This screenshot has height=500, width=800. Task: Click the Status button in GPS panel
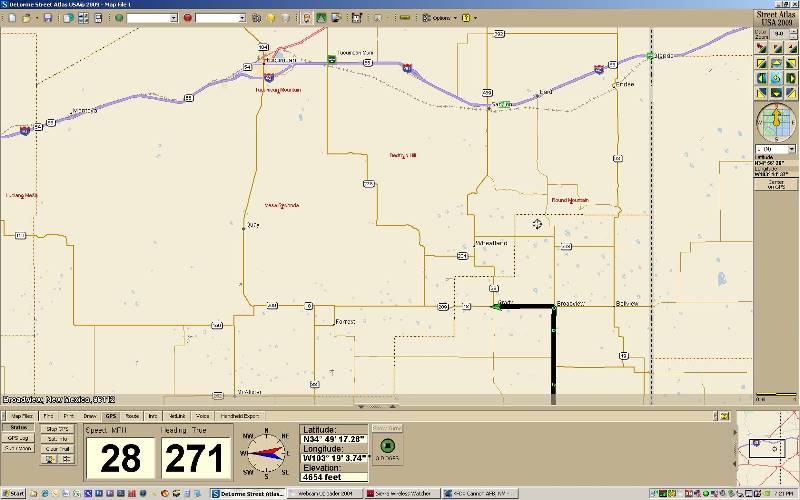pos(19,428)
